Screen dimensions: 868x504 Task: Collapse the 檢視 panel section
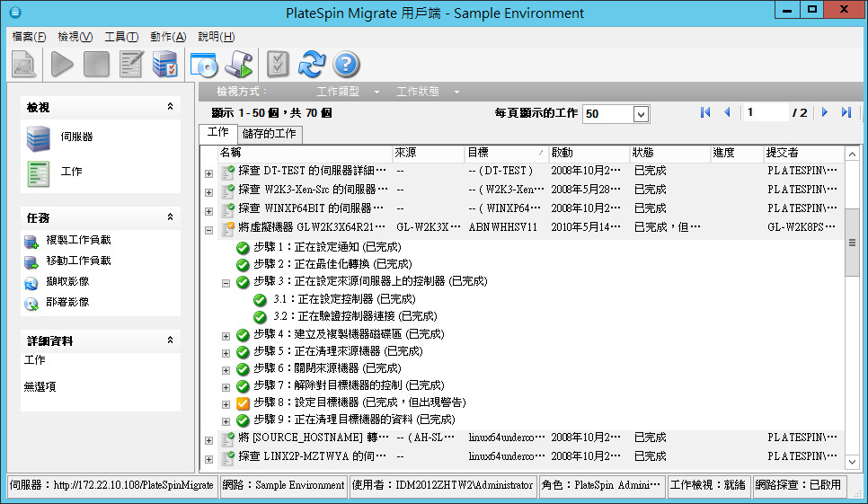pyautogui.click(x=170, y=107)
